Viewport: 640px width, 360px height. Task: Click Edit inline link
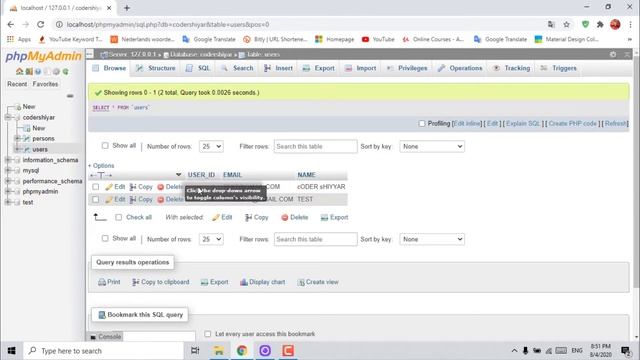[467, 124]
